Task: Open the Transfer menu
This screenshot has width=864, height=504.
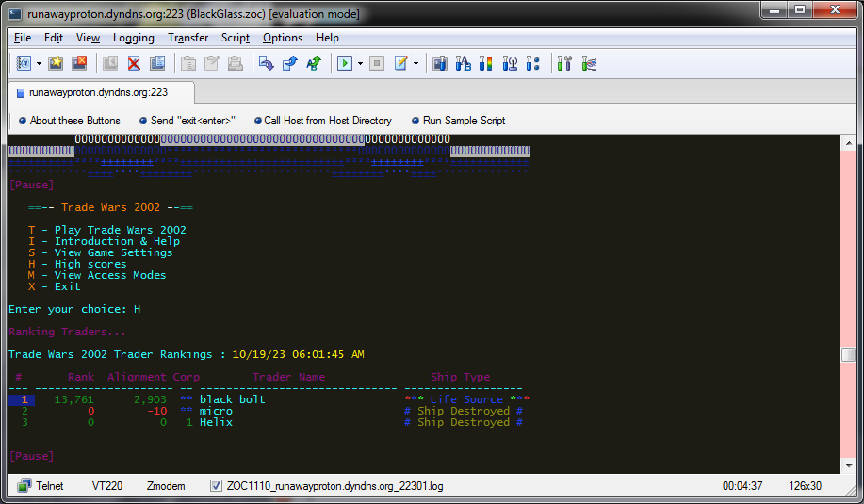Action: (x=188, y=38)
